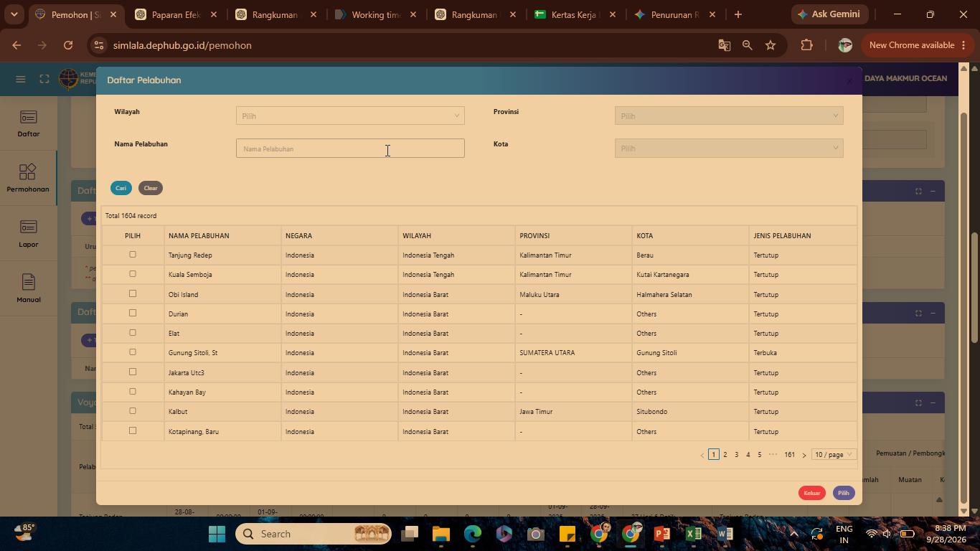
Task: Open the Lapor sidebar icon
Action: click(29, 234)
